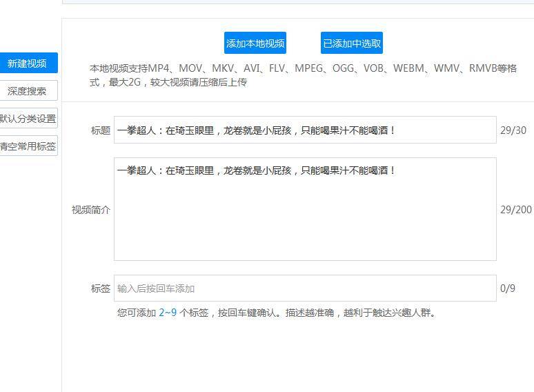534x392 pixels.
Task: Click the 标题 field label
Action: coord(100,130)
